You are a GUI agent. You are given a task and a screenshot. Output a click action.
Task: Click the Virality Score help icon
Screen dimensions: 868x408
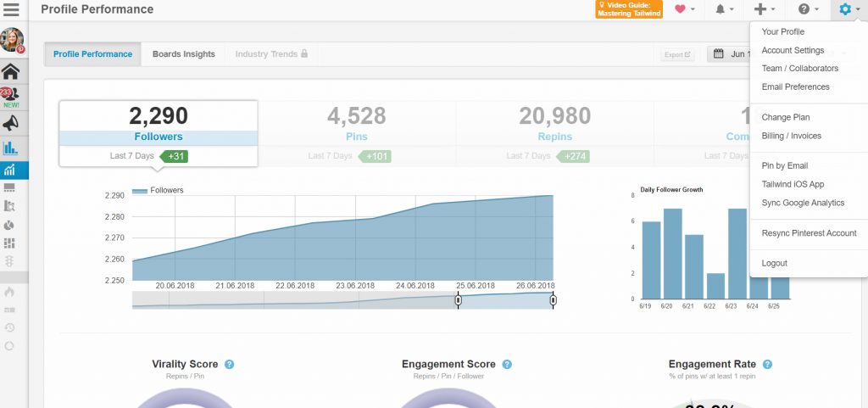click(229, 365)
